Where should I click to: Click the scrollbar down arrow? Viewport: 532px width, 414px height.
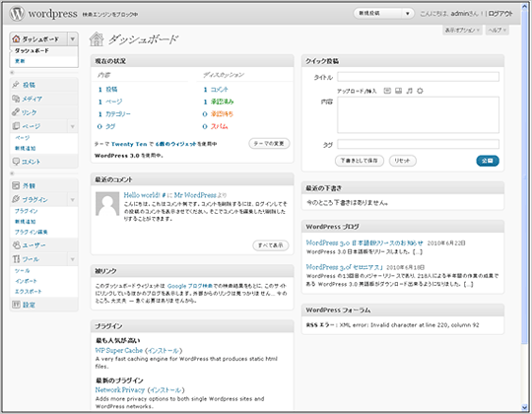[x=524, y=407]
